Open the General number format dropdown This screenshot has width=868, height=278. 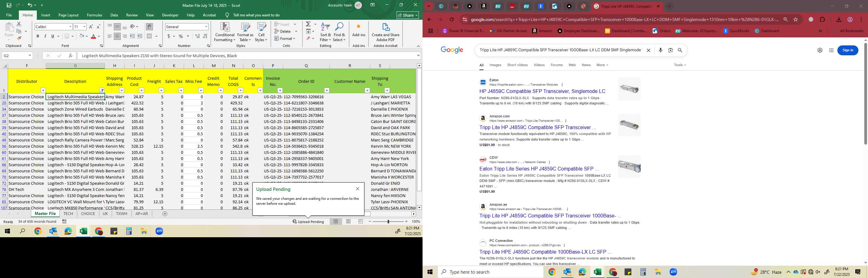coord(206,27)
